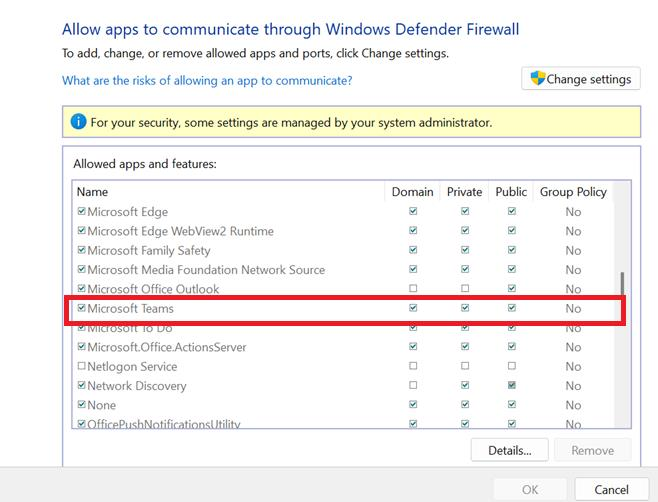The image size is (658, 502).
Task: Check Private for Netlogon Service
Action: tap(465, 366)
